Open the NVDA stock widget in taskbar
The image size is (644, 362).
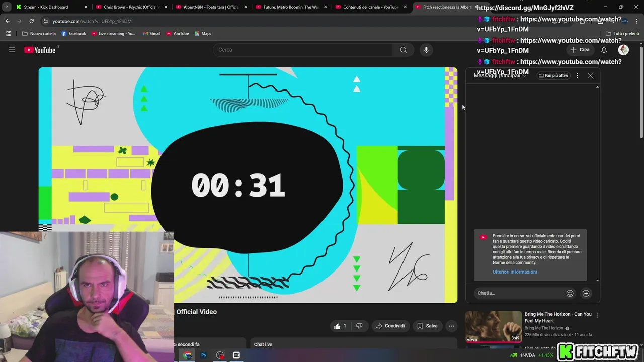[532, 355]
